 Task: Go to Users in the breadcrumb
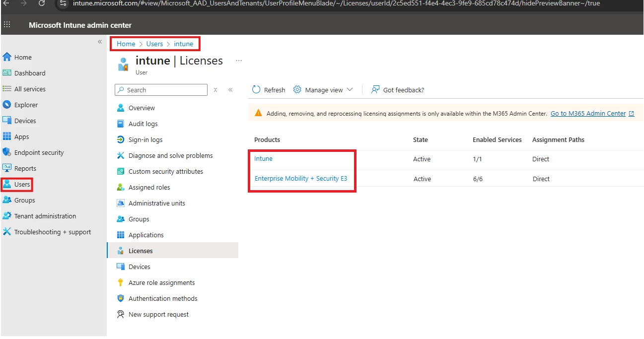point(154,44)
